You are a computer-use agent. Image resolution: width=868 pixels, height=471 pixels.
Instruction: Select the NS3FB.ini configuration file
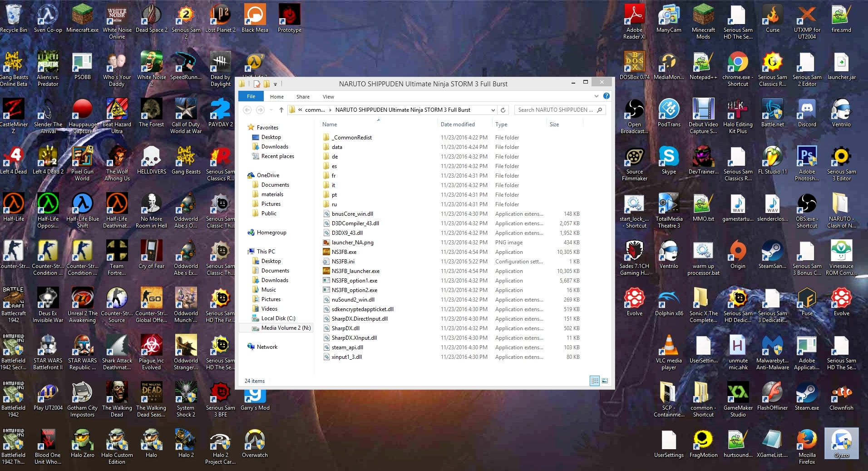[x=452, y=262]
